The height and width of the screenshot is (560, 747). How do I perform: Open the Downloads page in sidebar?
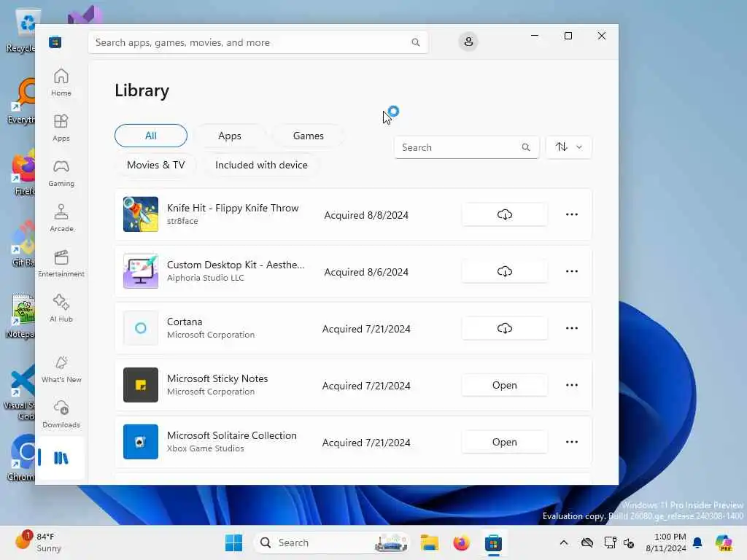(61, 414)
